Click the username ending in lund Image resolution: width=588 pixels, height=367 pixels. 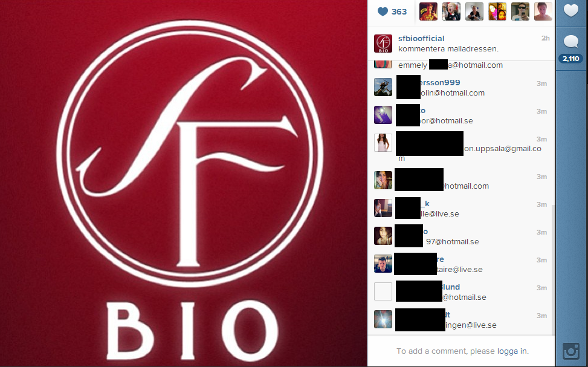451,287
